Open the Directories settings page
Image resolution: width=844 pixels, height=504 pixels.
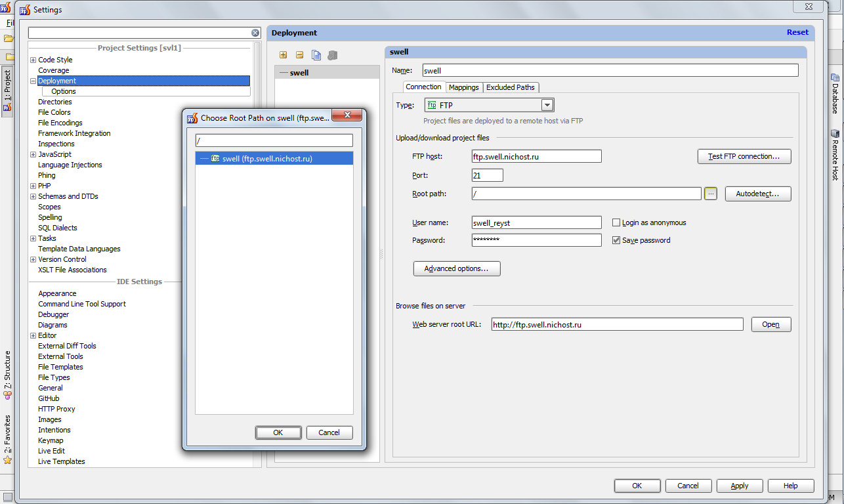[x=55, y=102]
